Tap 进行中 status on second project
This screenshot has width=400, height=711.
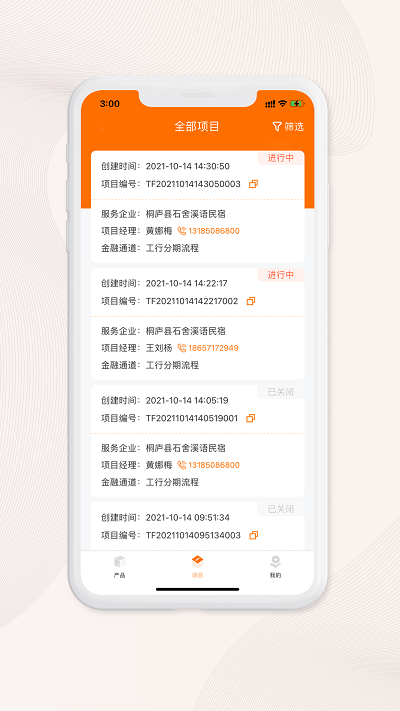(x=281, y=275)
